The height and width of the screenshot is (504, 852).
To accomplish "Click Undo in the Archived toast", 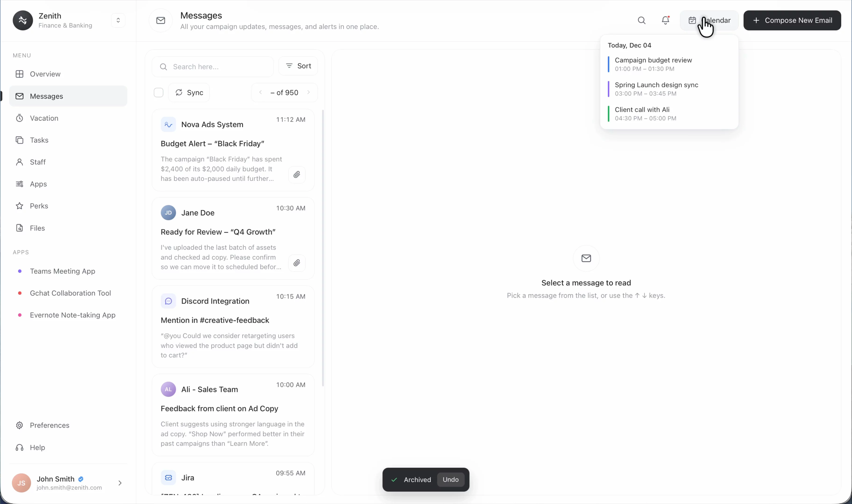I will click(x=450, y=479).
